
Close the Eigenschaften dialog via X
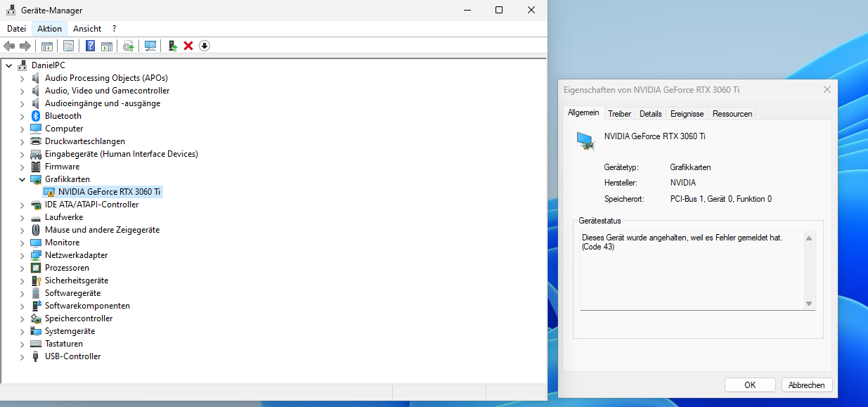tap(827, 90)
